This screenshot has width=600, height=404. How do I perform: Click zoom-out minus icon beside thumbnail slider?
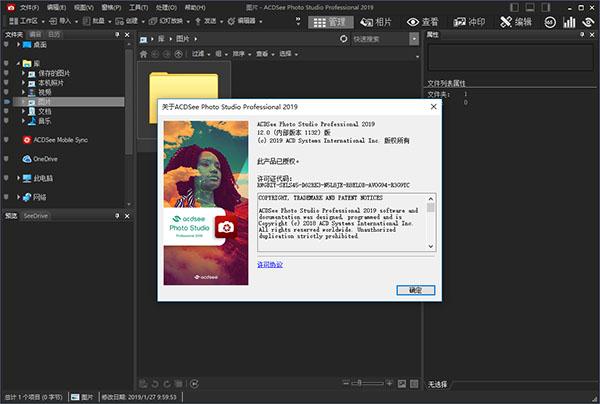pyautogui.click(x=346, y=383)
